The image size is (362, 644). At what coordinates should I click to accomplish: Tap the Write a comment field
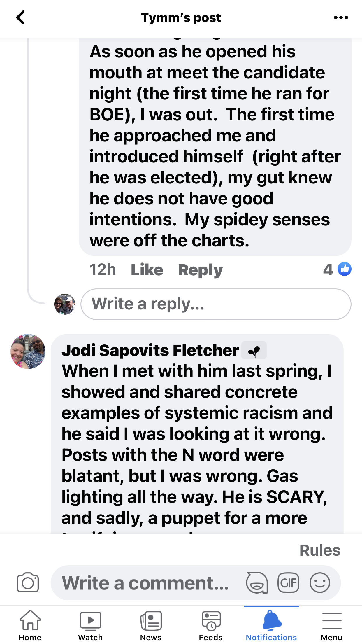146,583
